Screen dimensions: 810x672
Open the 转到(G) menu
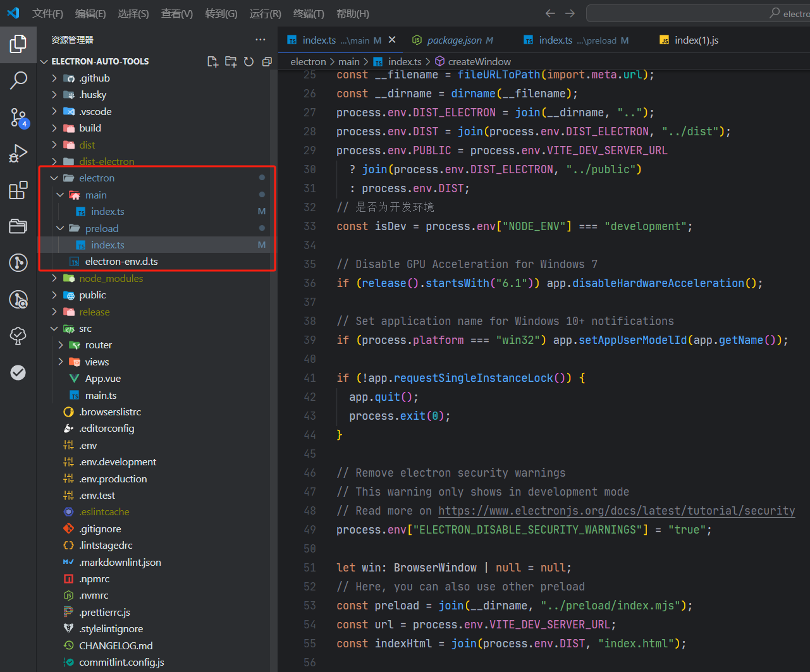tap(221, 13)
